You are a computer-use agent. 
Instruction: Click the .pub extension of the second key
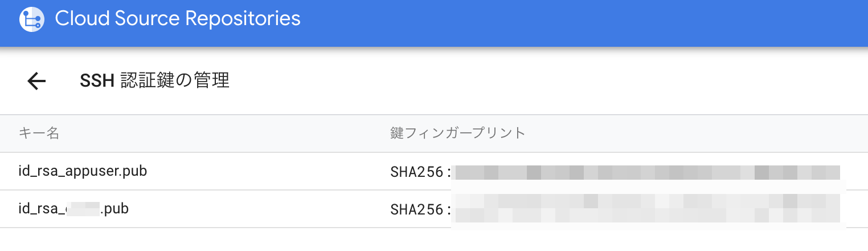point(114,209)
